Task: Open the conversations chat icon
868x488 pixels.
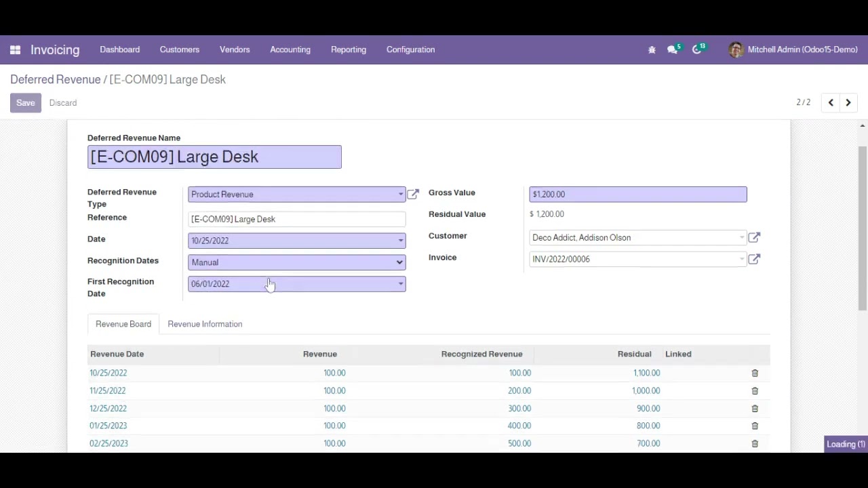Action: (673, 49)
